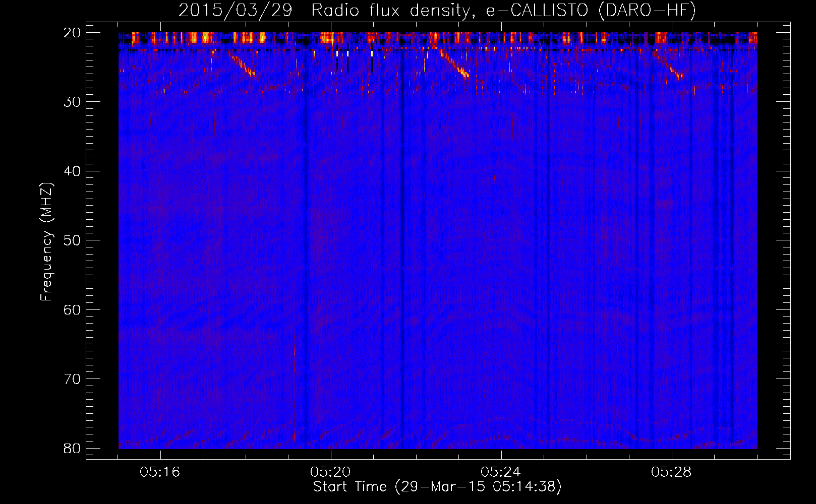Click the plot title 'Radio flux density, e-CALLISTO (DARO-HF)'

point(503,10)
